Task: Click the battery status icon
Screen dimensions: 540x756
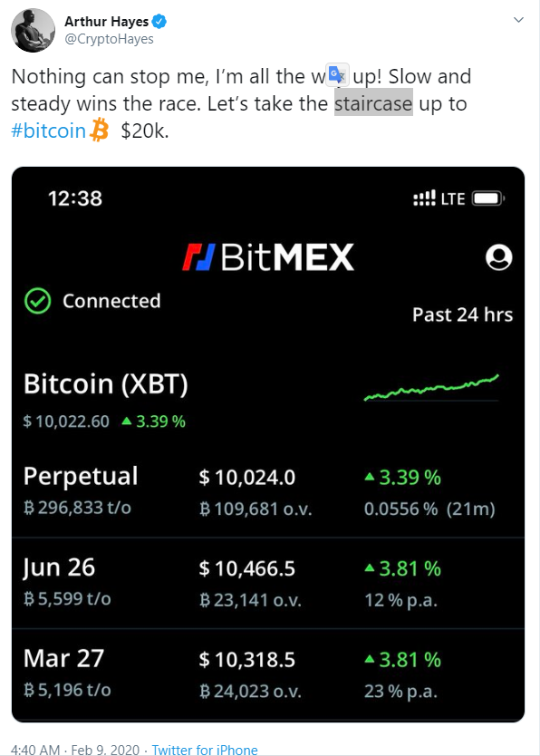Action: click(x=488, y=199)
